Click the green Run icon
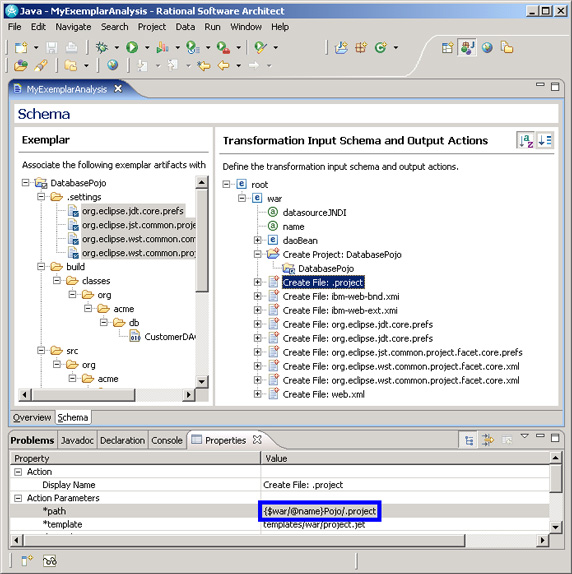The height and width of the screenshot is (574, 572). tap(132, 47)
